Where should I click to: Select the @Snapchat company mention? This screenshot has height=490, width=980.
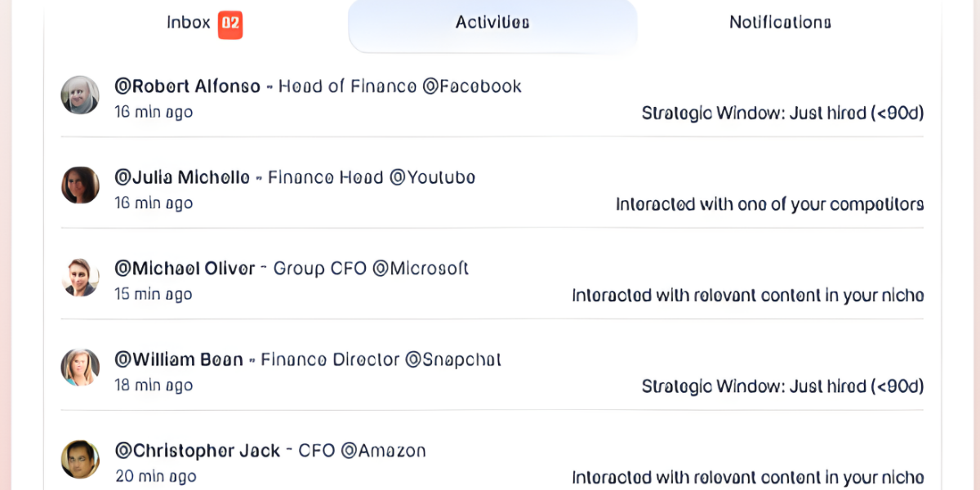point(453,359)
